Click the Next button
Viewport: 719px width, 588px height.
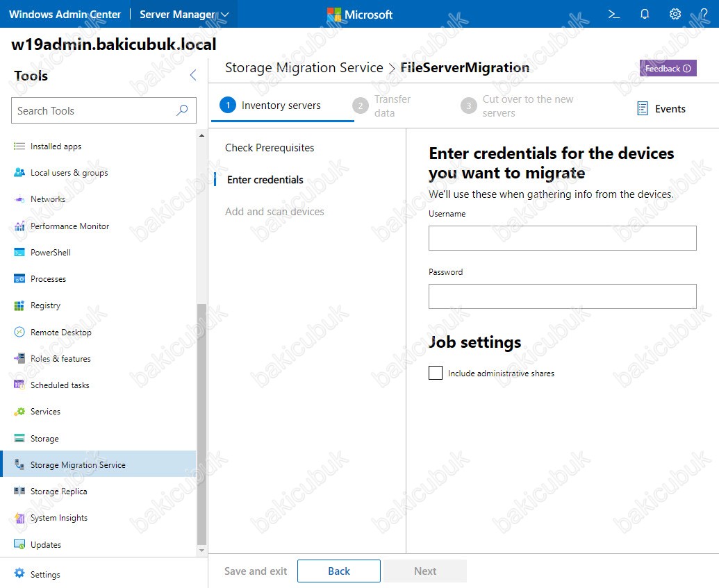425,571
